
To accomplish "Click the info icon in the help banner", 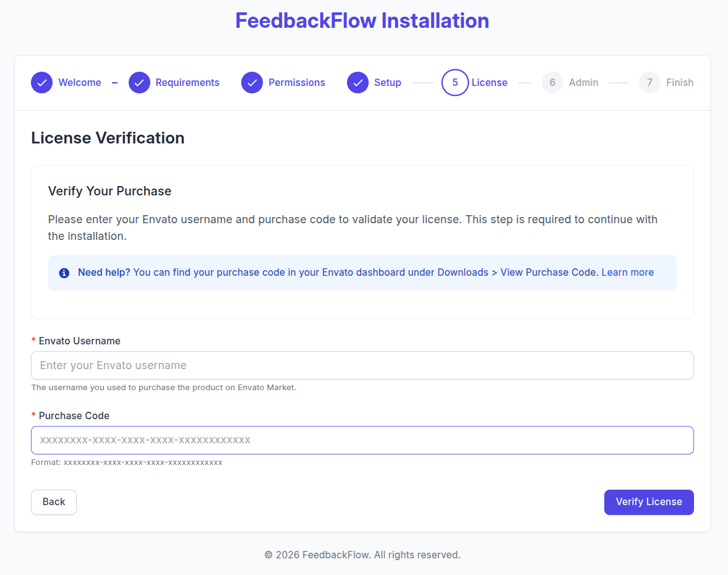I will tap(64, 272).
